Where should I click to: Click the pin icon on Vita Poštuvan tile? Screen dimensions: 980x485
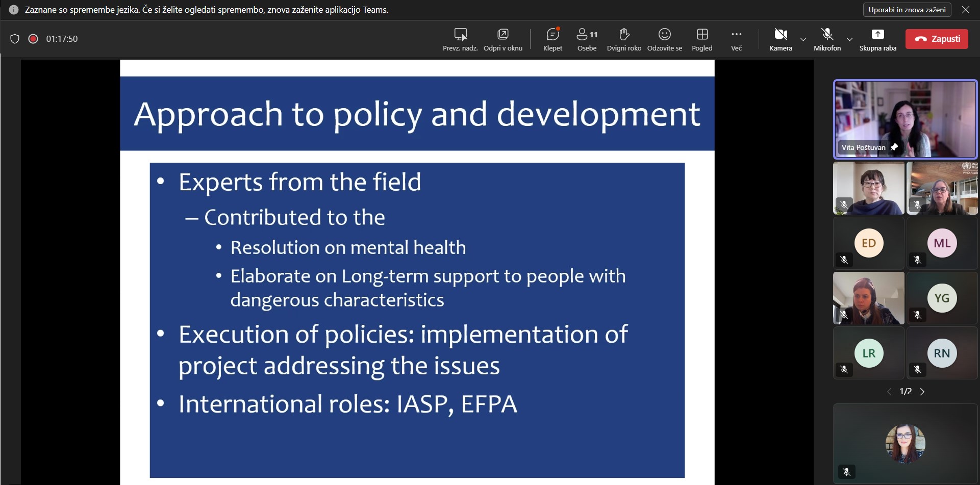894,147
